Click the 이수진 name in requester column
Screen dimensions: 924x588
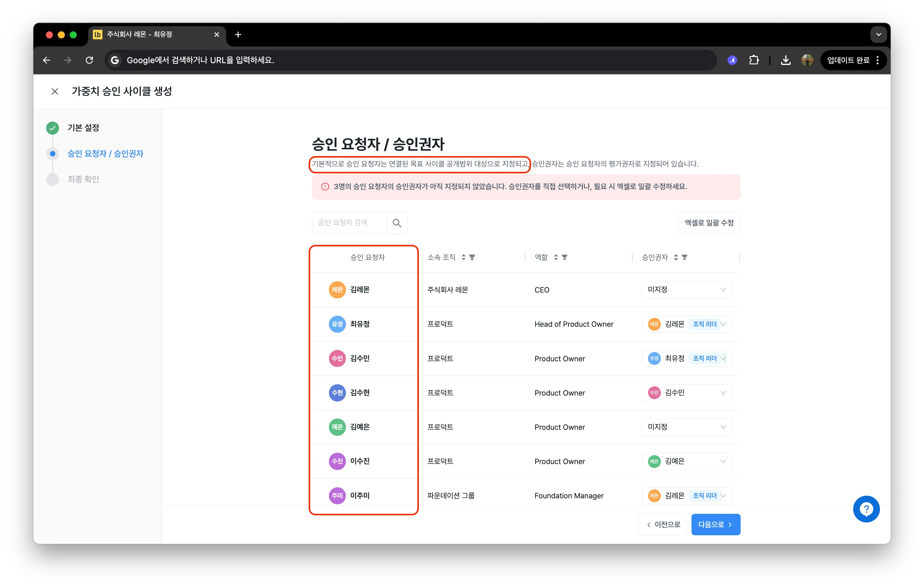point(360,462)
